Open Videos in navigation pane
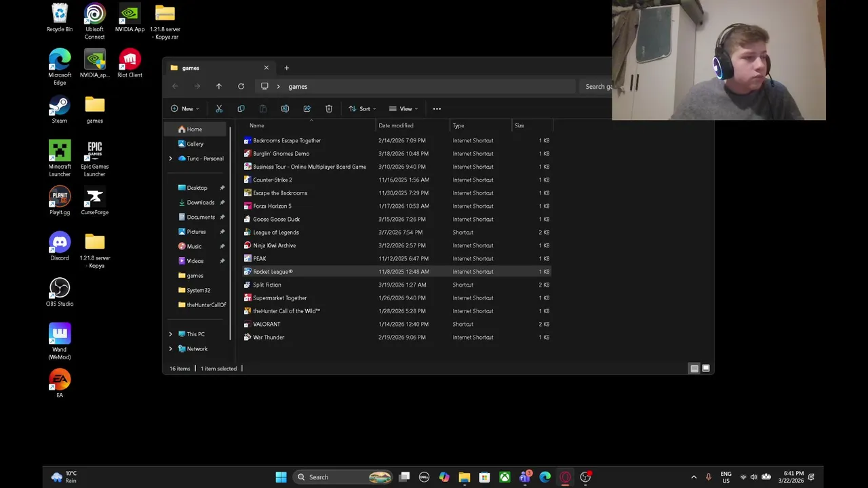Screen dimensions: 868x488 coord(196,261)
